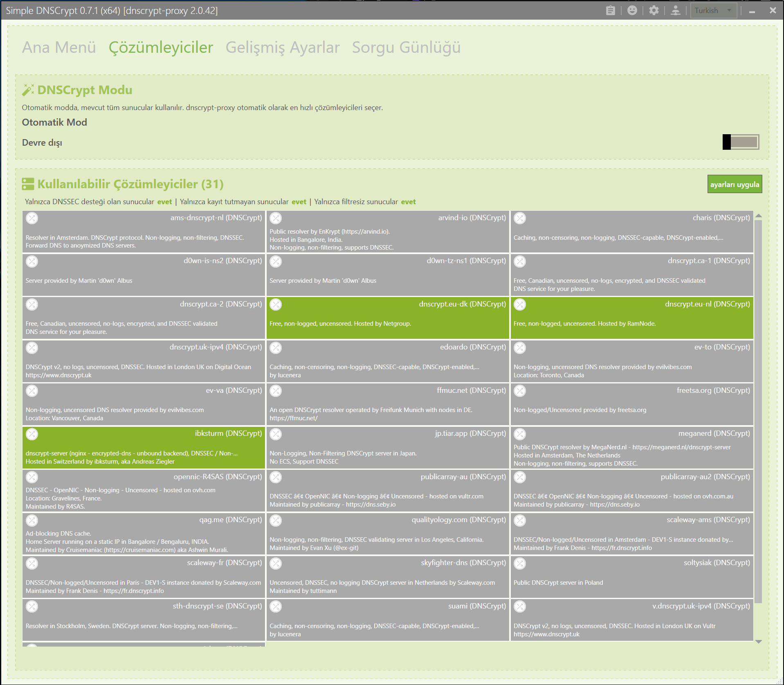
Task: Click ffmuc.net resolver circle icon
Action: [x=276, y=391]
